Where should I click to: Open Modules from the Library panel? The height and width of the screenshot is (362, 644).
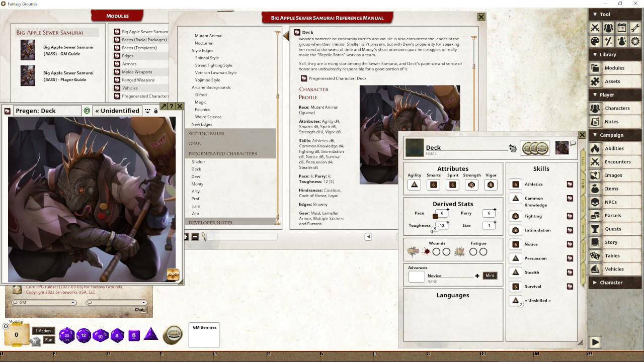pyautogui.click(x=614, y=68)
